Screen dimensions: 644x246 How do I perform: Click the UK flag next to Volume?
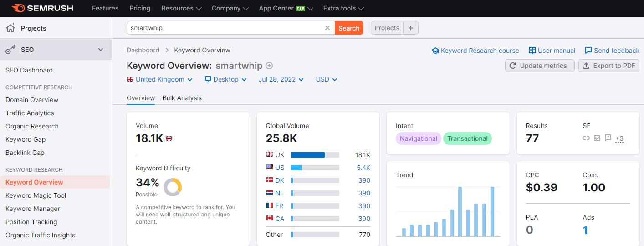169,138
